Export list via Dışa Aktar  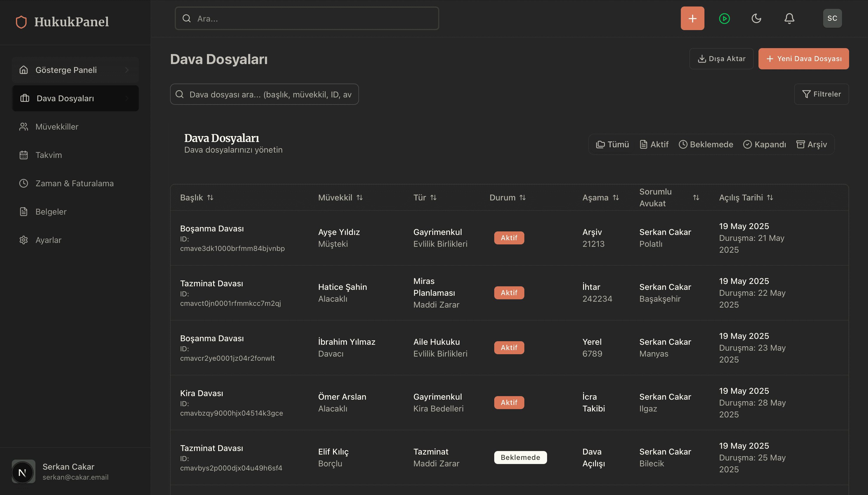[x=721, y=59]
